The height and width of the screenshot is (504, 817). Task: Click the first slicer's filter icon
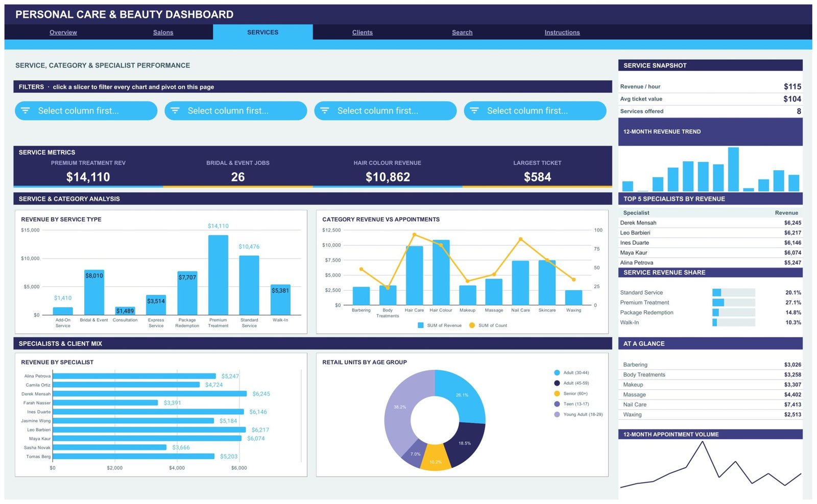pos(26,111)
